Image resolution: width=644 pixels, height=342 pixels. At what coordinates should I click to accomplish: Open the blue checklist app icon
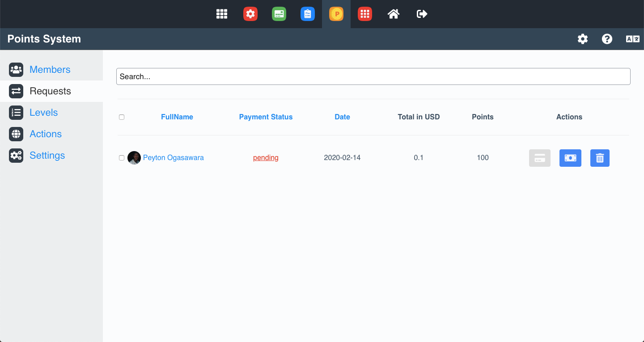click(x=308, y=14)
